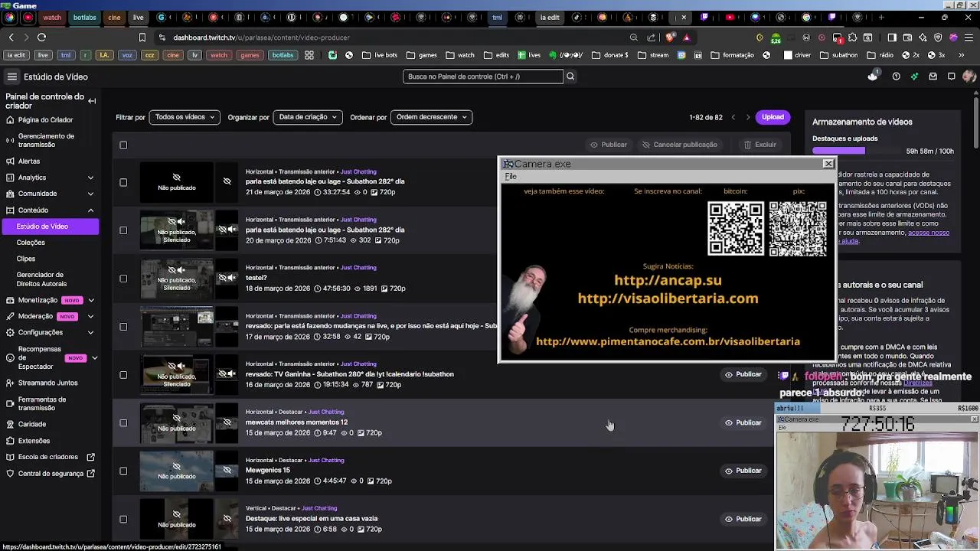
Task: Click the purple Upload button
Action: tap(773, 117)
